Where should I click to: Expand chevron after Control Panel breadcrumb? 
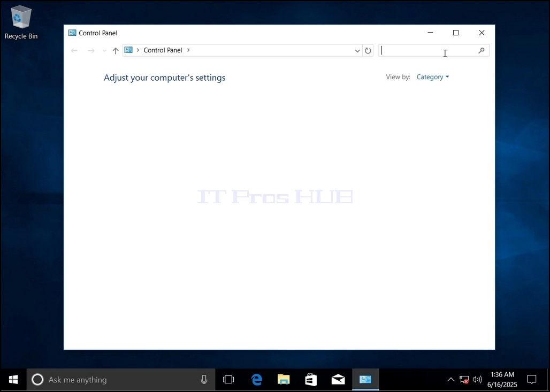[188, 50]
